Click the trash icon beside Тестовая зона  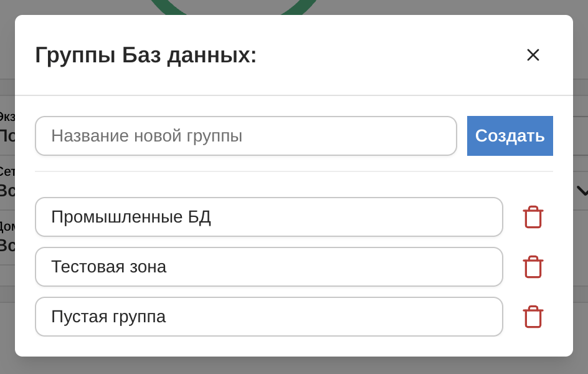coord(533,267)
